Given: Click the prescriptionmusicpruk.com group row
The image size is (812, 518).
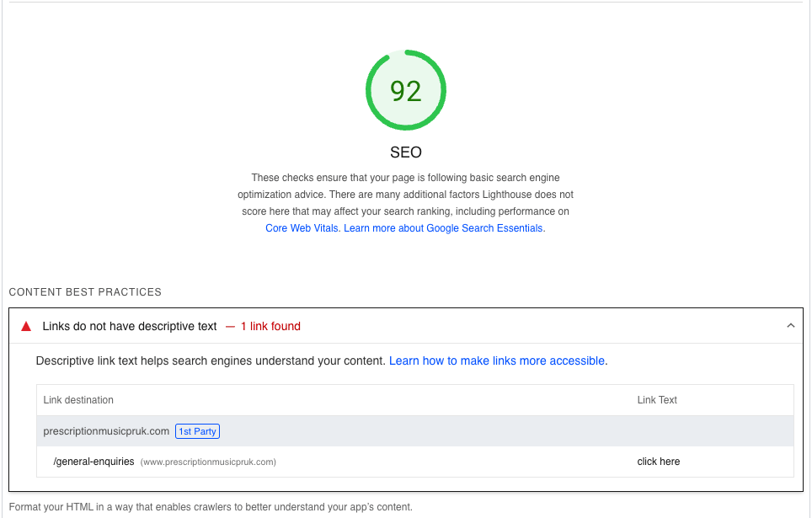Looking at the screenshot, I should (414, 431).
